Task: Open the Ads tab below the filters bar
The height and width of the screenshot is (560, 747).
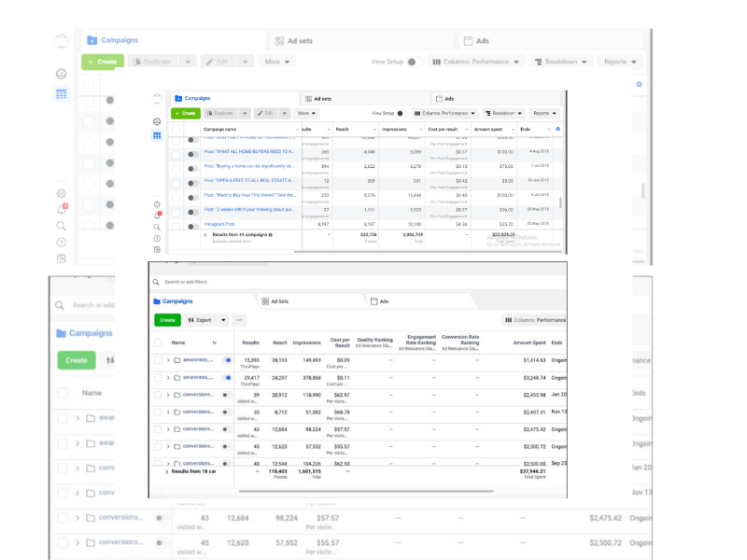Action: click(383, 301)
